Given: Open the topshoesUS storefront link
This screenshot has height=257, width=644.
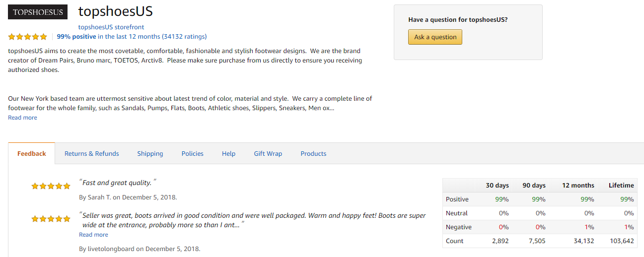Looking at the screenshot, I should tap(111, 27).
